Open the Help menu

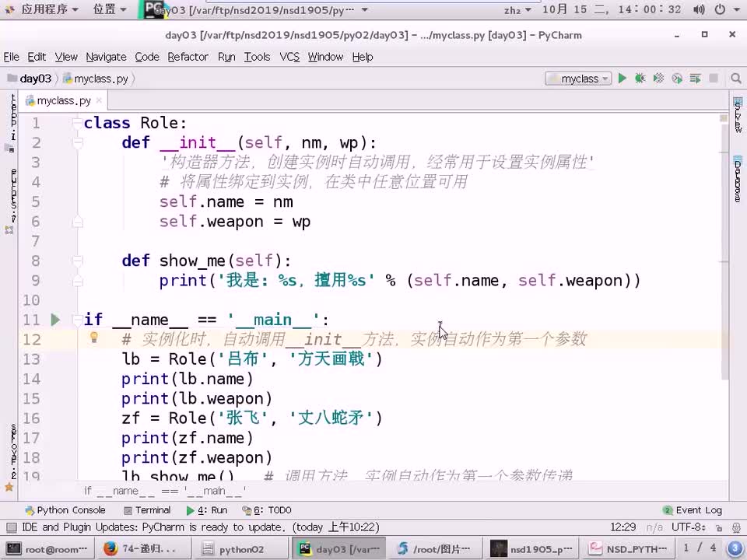363,57
